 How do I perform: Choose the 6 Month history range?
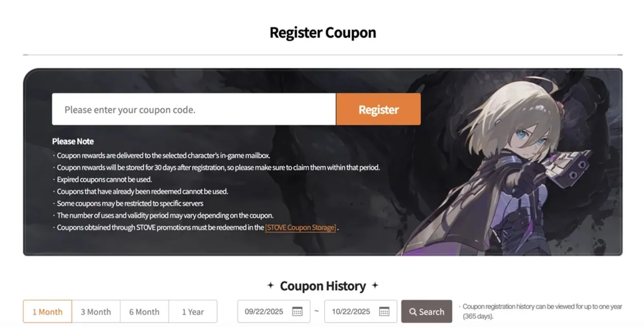click(x=144, y=312)
